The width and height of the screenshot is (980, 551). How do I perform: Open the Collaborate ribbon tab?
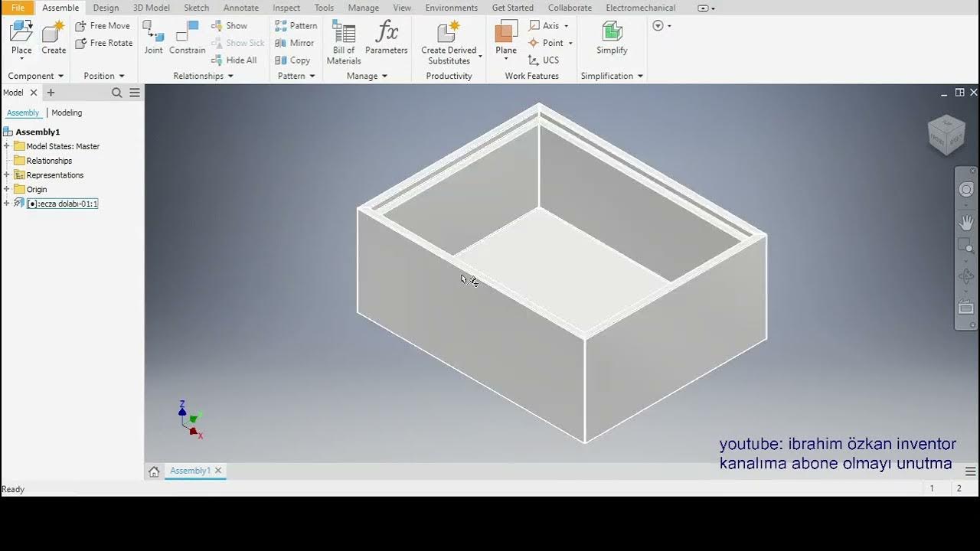point(570,8)
